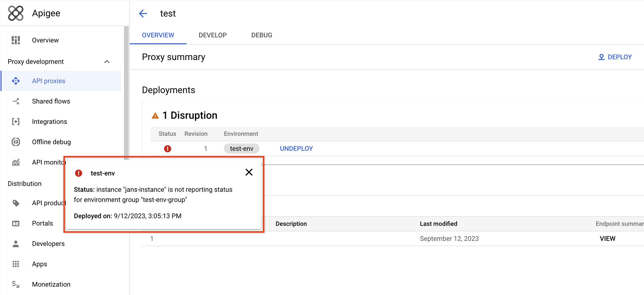Collapse the Proxy development section

107,62
